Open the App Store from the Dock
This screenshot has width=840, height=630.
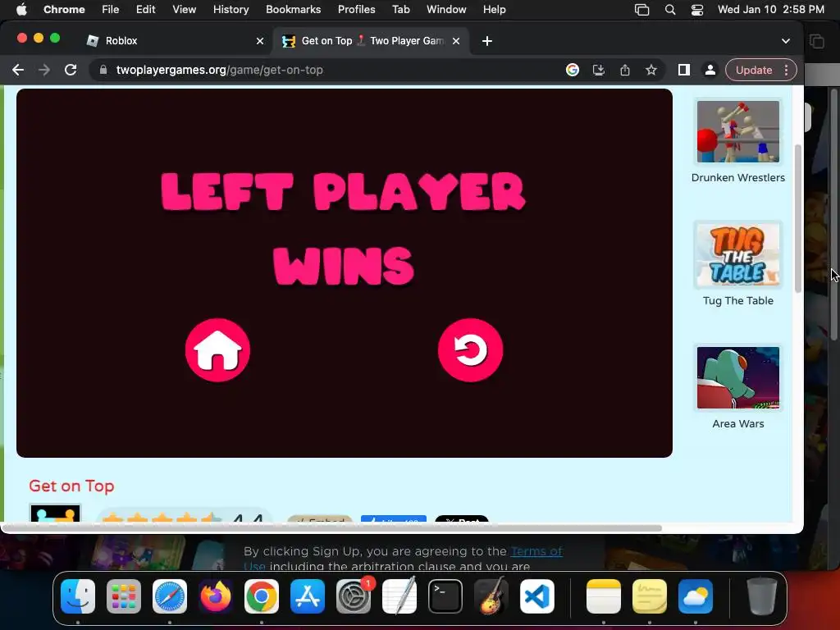[308, 596]
